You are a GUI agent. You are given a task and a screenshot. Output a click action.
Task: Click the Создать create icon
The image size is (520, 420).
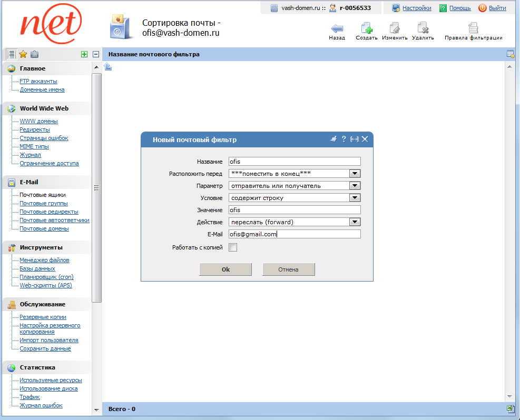366,28
